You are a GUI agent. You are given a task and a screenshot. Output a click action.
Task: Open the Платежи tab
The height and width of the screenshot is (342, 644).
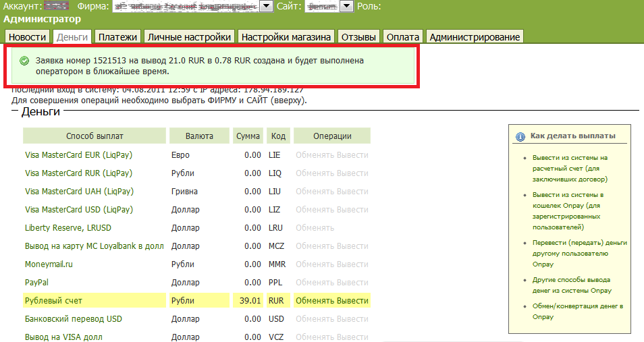tap(117, 37)
